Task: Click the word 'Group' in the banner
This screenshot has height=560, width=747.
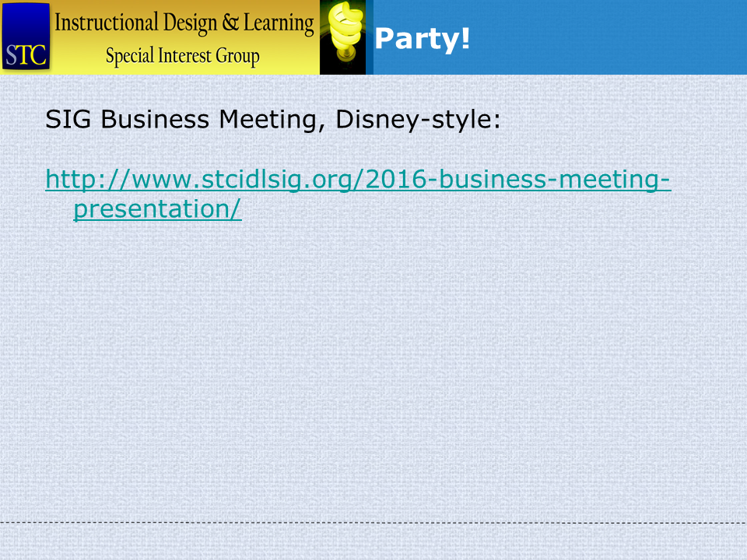Action: click(238, 57)
